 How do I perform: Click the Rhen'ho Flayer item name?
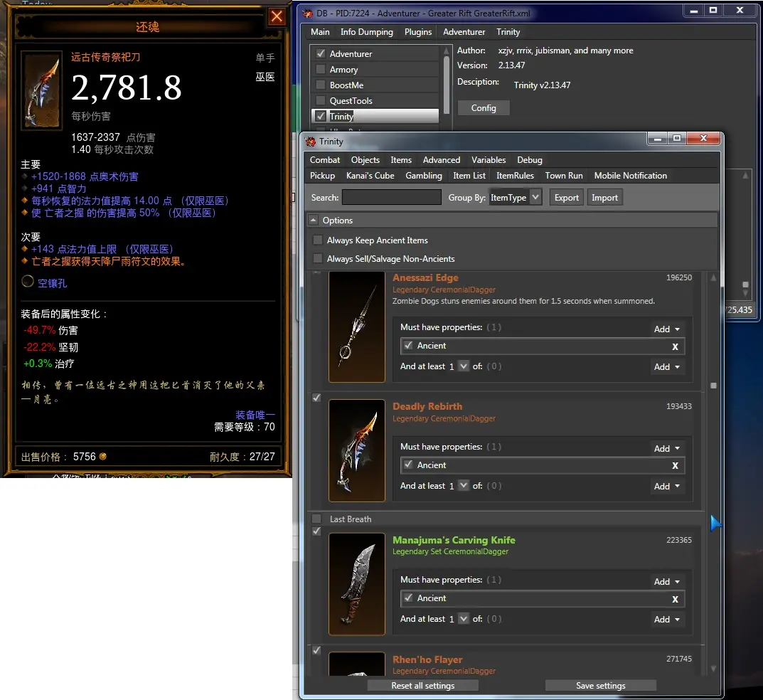coord(427,659)
